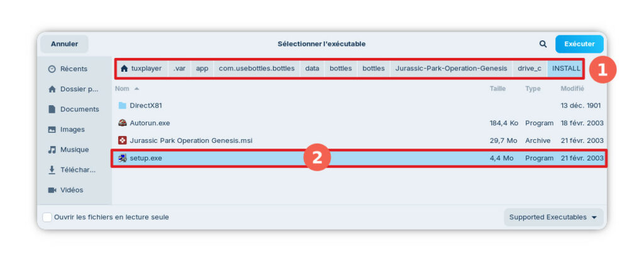This screenshot has height=272, width=644.
Task: Open Documents in the sidebar
Action: (x=79, y=109)
